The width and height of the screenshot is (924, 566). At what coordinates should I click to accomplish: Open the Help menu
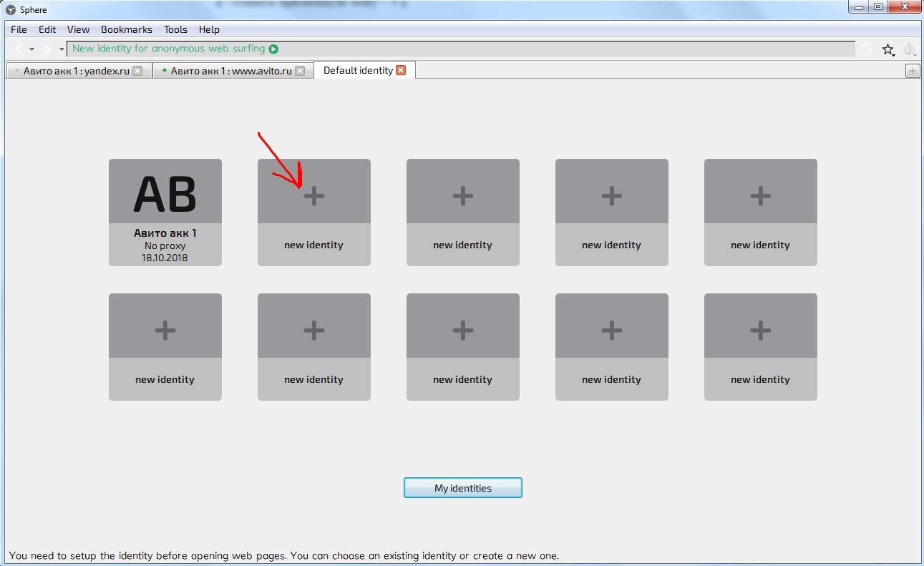pos(209,29)
